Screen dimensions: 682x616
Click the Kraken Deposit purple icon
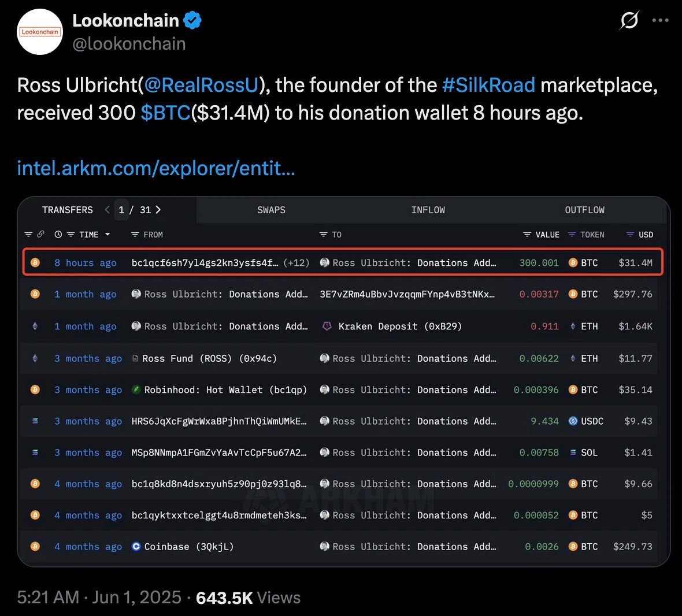(x=327, y=326)
